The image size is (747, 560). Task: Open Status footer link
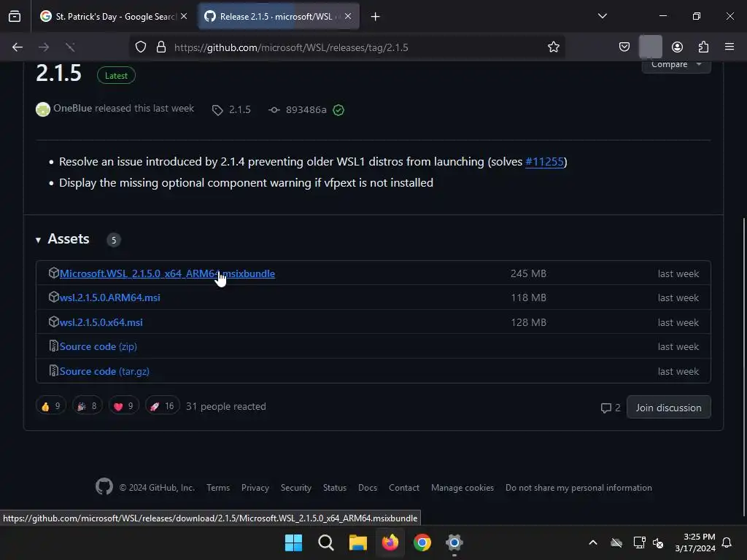click(334, 488)
